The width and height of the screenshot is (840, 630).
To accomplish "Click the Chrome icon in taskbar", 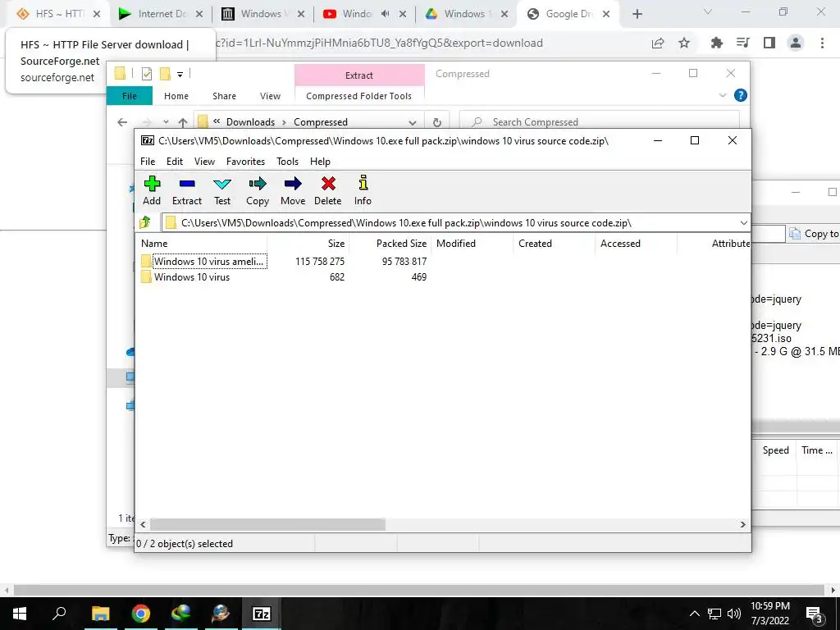I will [x=140, y=614].
